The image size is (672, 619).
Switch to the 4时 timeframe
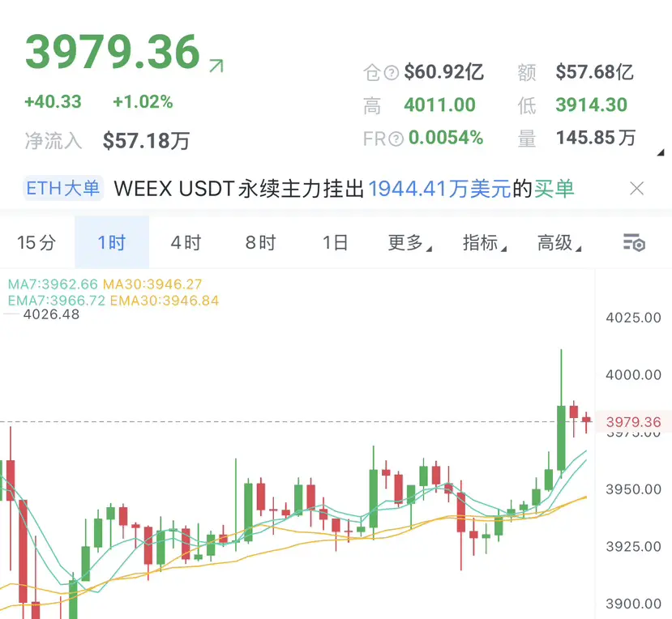186,242
